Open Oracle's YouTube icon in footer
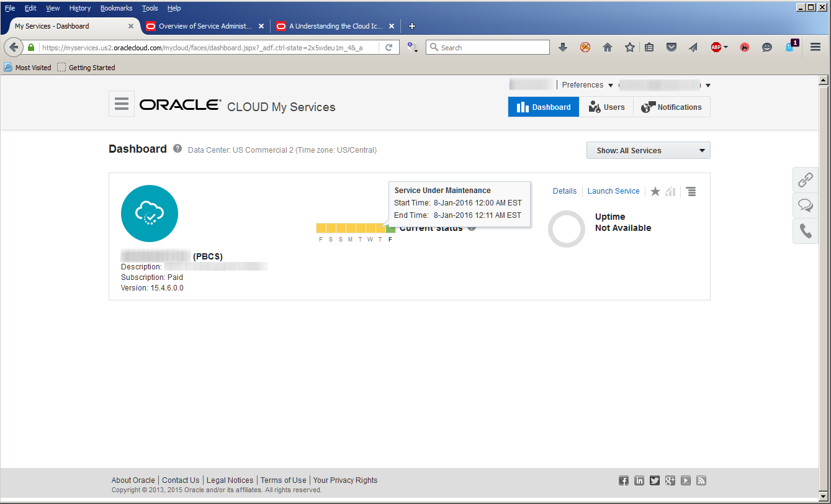Image resolution: width=831 pixels, height=504 pixels. tap(686, 480)
